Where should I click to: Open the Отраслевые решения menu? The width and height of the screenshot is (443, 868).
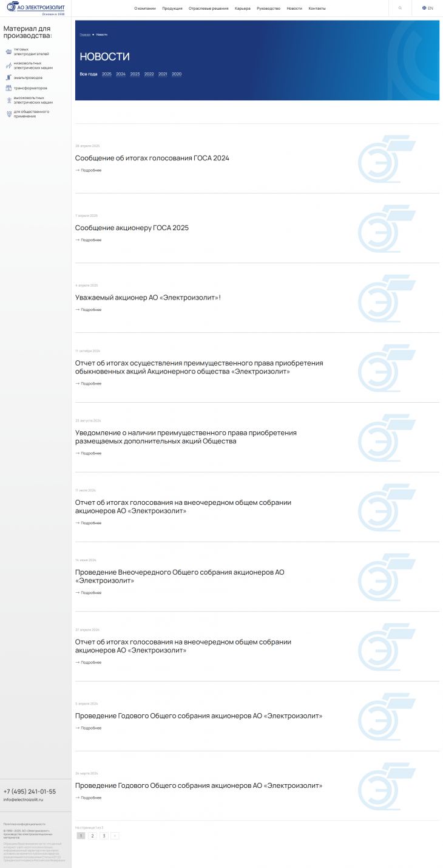point(209,9)
